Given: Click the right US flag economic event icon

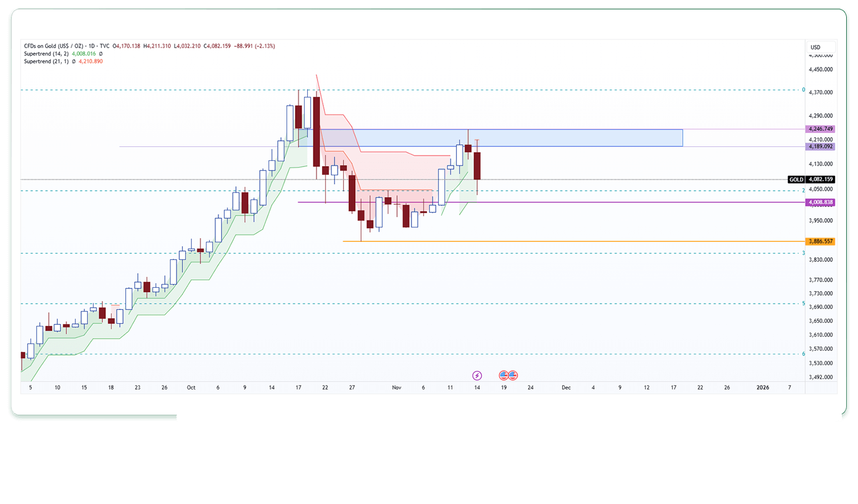Looking at the screenshot, I should click(x=513, y=375).
